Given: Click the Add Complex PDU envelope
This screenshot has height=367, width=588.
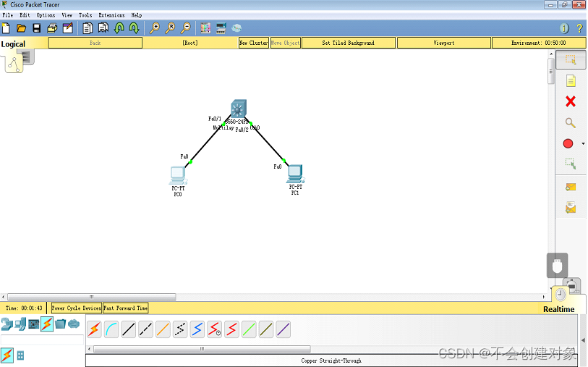Looking at the screenshot, I should coord(571,208).
